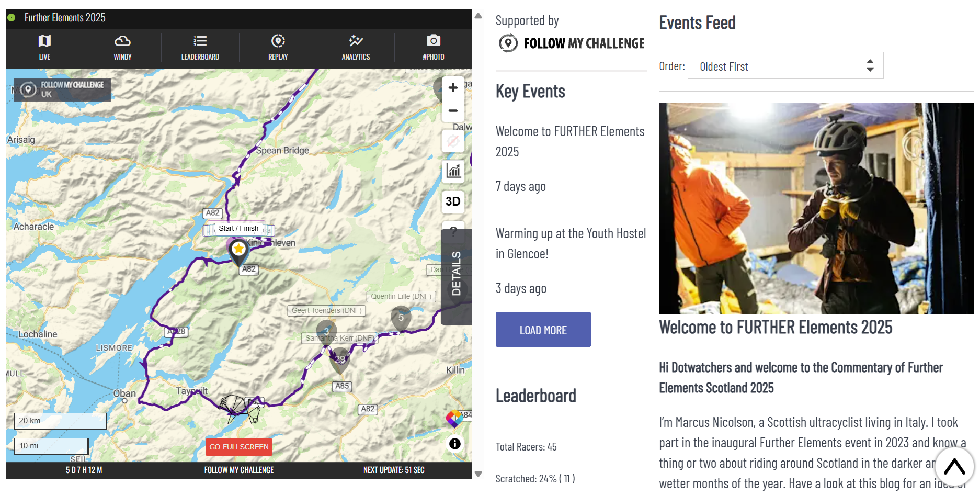Zoom in using the plus control

452,87
